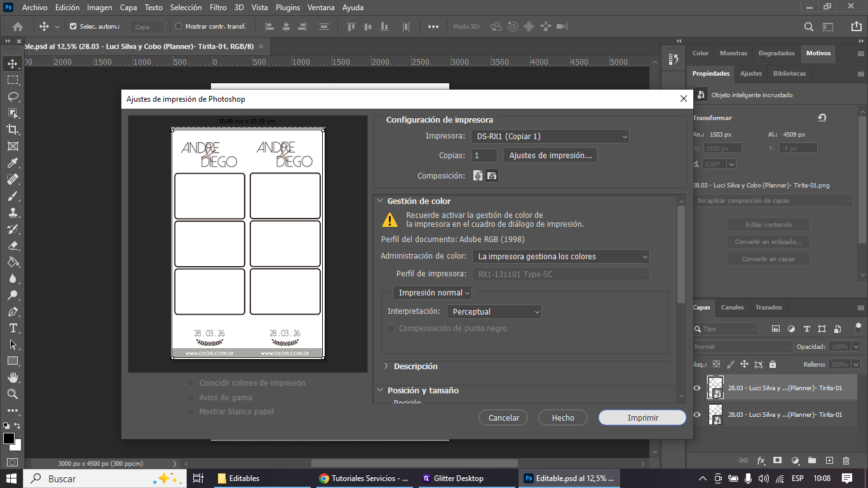Open Windows Task View on the taskbar
This screenshot has height=488, width=868.
pos(198,478)
